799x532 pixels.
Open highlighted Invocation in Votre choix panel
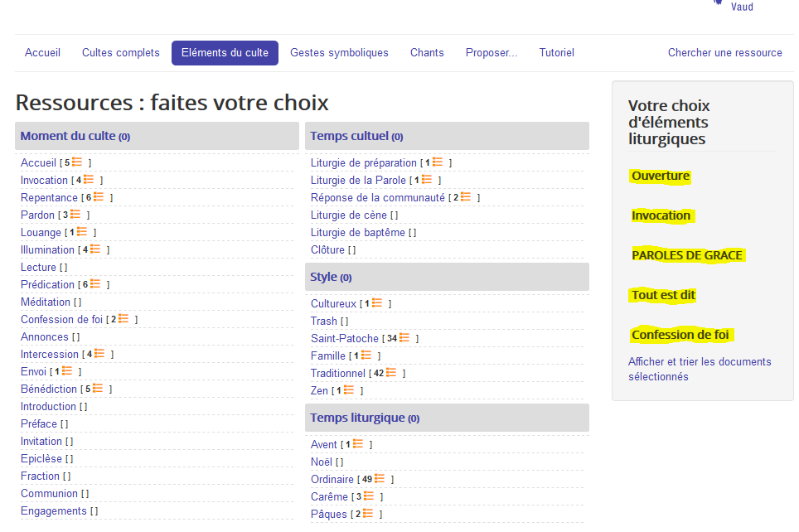pyautogui.click(x=661, y=215)
